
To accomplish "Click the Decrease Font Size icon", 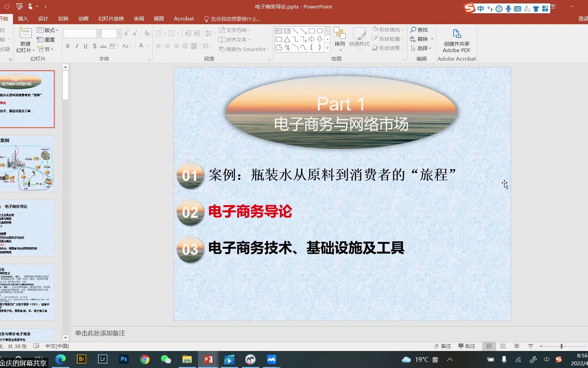I will [135, 33].
